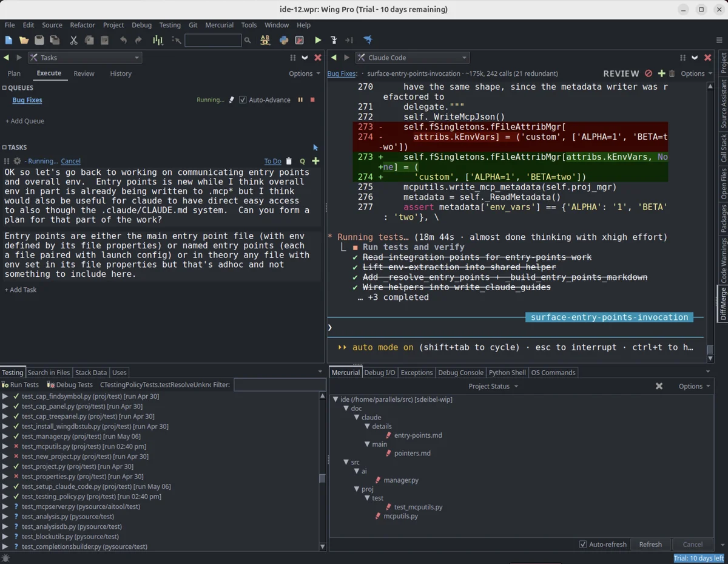The width and height of the screenshot is (728, 564).
Task: Switch to the Debug Console tab
Action: 461,373
